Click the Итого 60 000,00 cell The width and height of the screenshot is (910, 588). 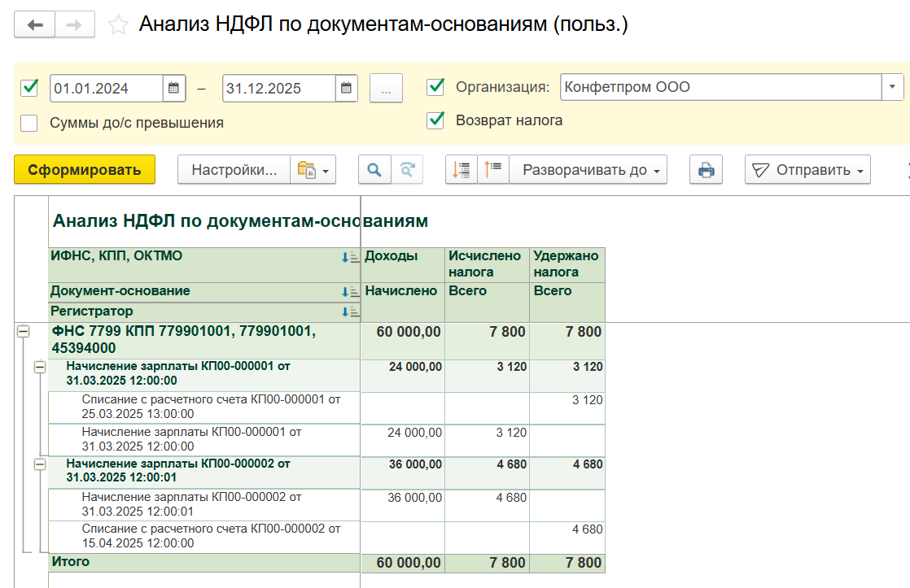pyautogui.click(x=403, y=563)
